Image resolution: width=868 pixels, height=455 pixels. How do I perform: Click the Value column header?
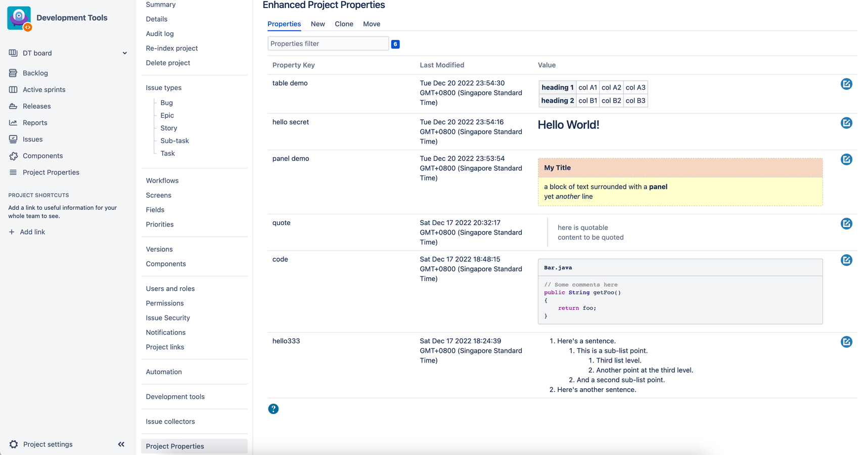[x=546, y=65]
